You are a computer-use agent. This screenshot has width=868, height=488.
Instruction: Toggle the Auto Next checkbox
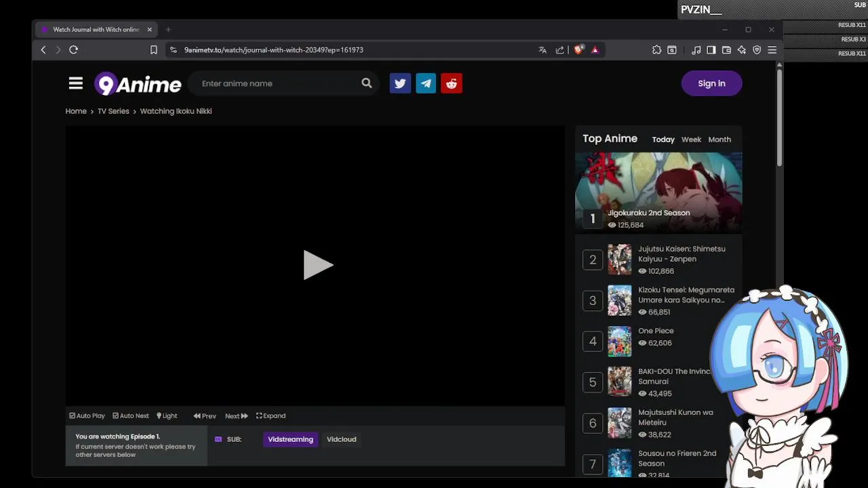click(131, 416)
